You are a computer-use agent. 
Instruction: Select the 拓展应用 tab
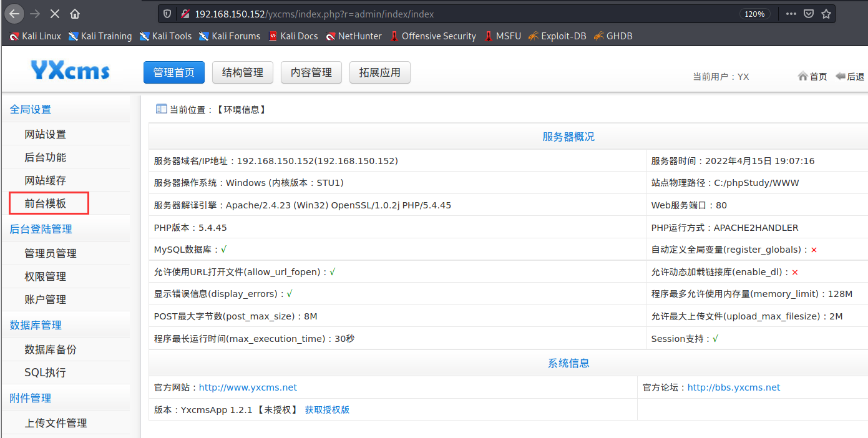[380, 72]
